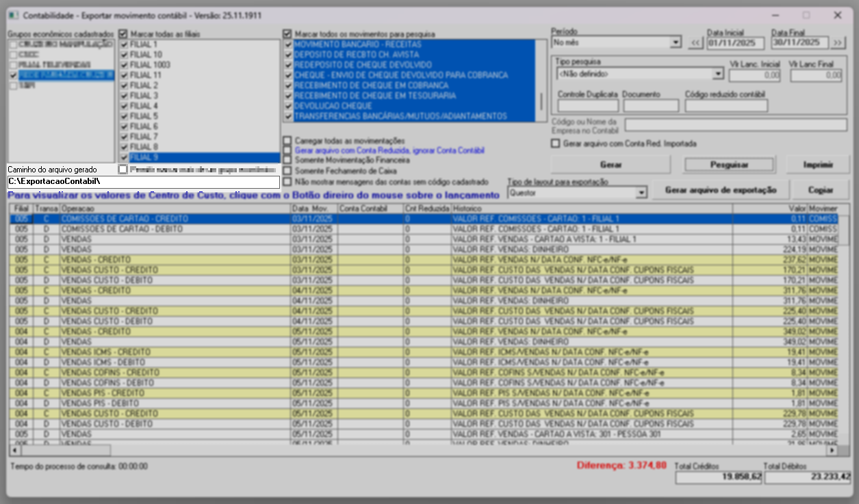Click the 'Caminho do arquivo gerado' path field

click(x=143, y=182)
